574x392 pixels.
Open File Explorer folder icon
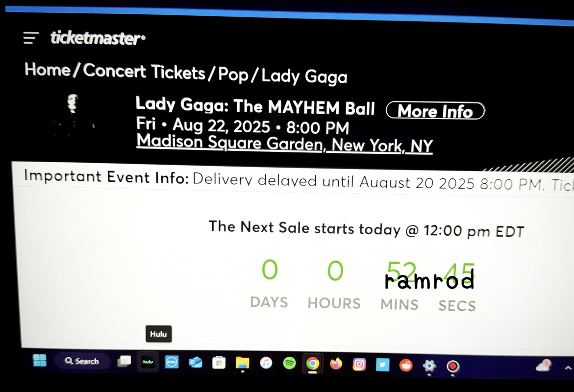[x=242, y=363]
